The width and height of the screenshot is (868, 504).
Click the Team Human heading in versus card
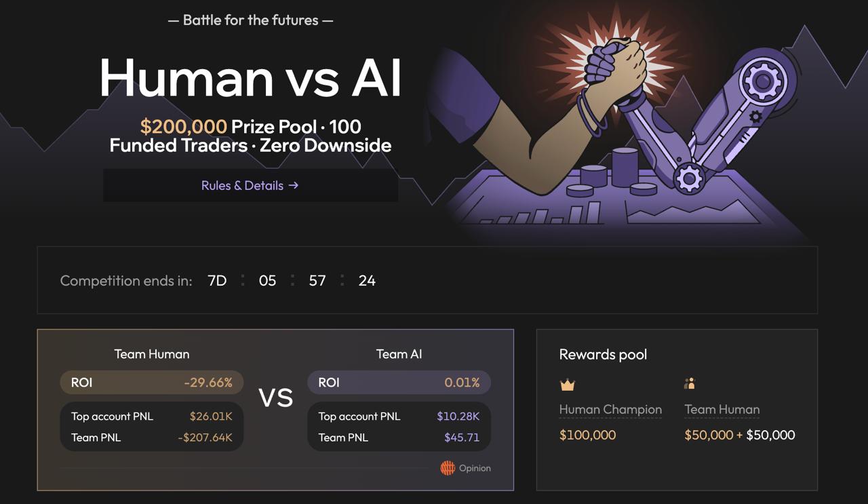[x=152, y=354]
